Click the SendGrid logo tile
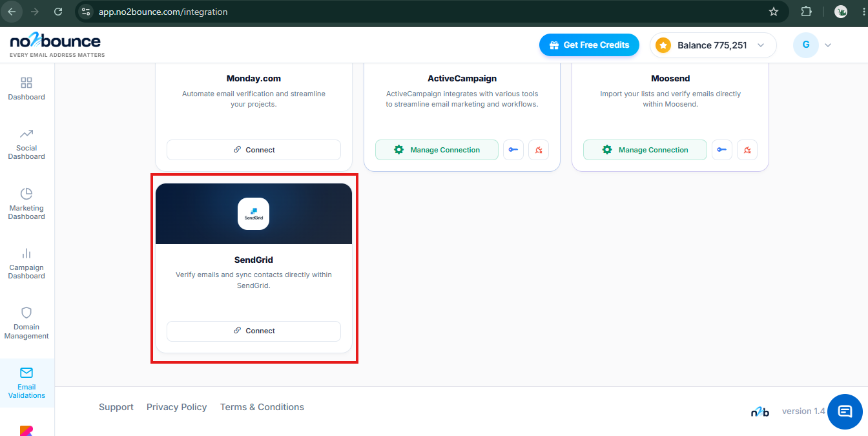The height and width of the screenshot is (436, 868). pos(254,214)
